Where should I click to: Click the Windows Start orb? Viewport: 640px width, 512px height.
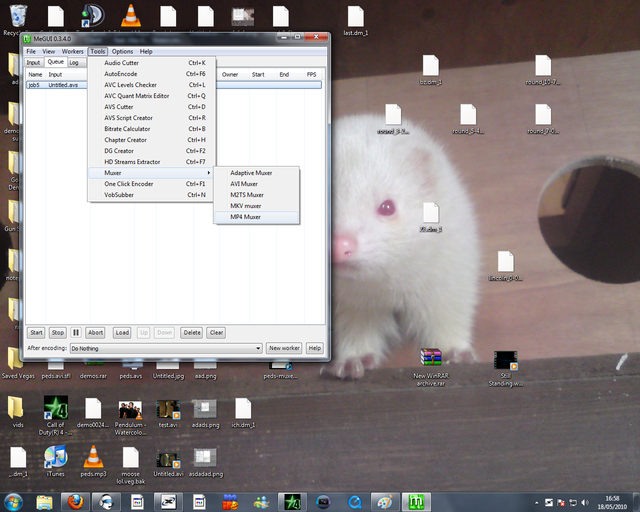coord(13,502)
